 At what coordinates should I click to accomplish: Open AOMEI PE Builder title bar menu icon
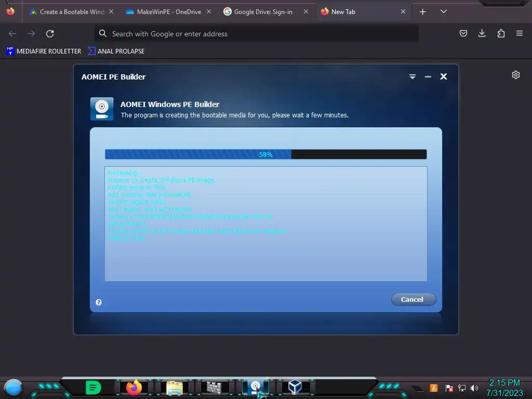412,77
